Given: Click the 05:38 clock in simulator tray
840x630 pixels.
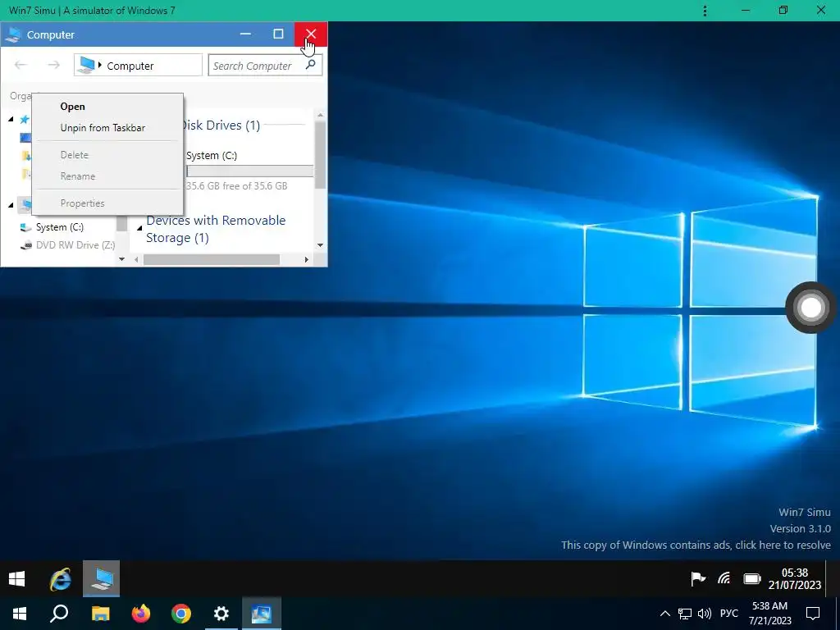Looking at the screenshot, I should (x=794, y=578).
